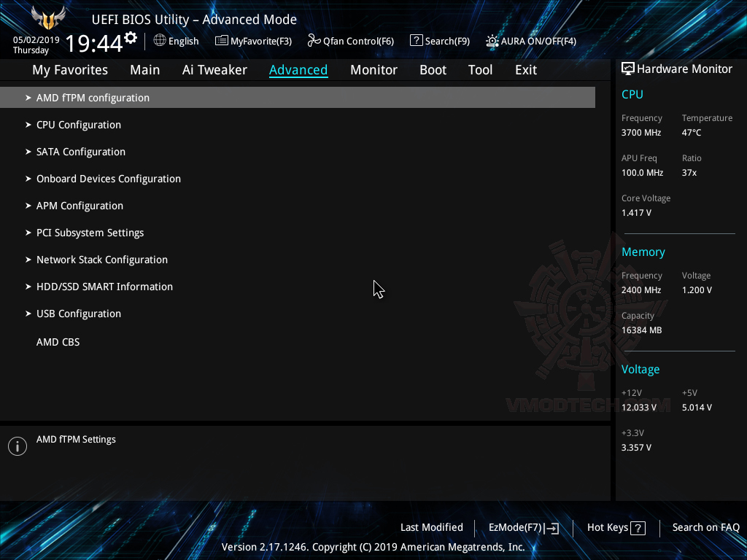Screen dimensions: 747x560
Task: Select the Advanced tab
Action: click(x=298, y=70)
